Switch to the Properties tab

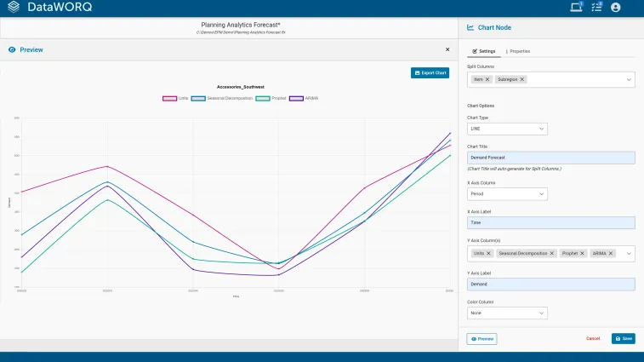tap(517, 51)
